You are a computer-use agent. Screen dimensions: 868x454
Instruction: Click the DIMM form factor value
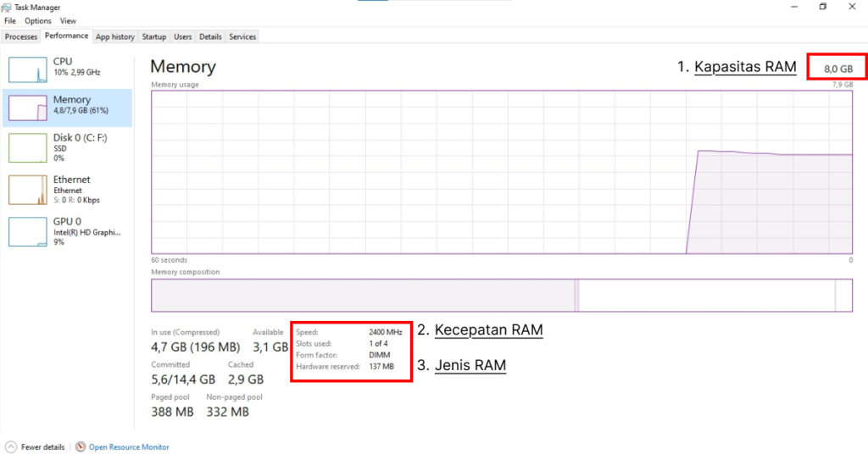[379, 355]
